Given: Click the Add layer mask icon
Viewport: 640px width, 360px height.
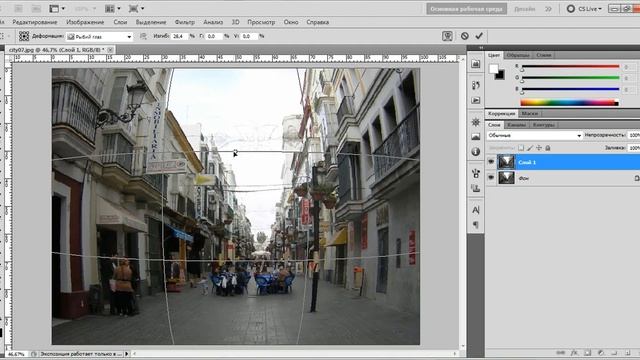Looking at the screenshot, I should click(x=588, y=353).
